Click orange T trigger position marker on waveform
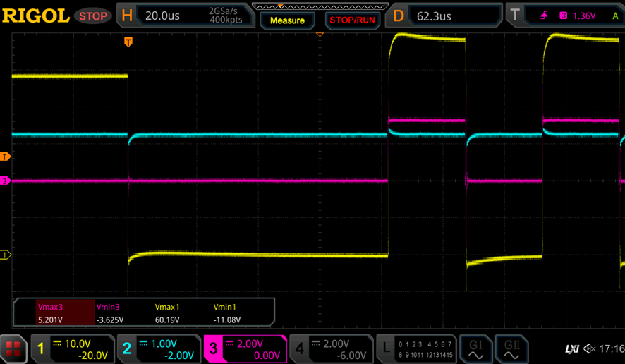 click(x=128, y=42)
